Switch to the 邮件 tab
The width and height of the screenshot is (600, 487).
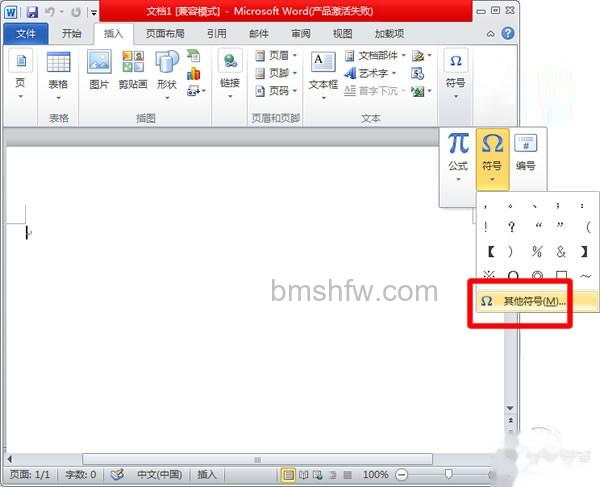(259, 34)
